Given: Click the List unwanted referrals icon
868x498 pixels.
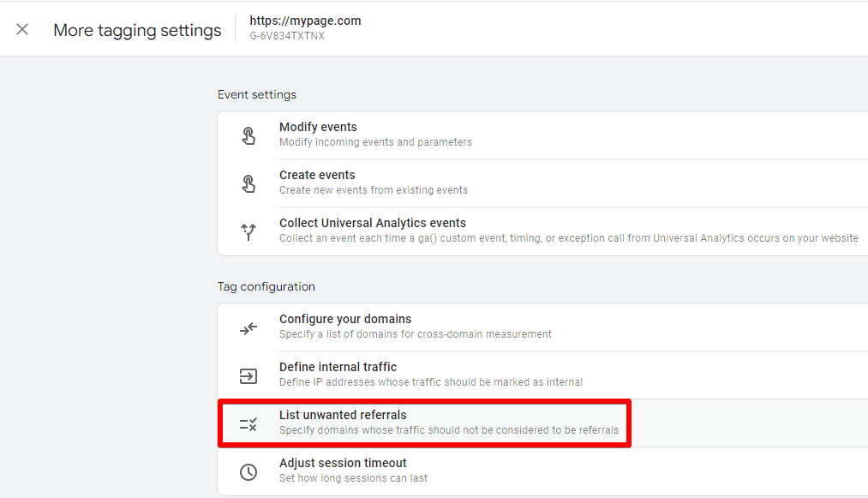Looking at the screenshot, I should click(248, 423).
